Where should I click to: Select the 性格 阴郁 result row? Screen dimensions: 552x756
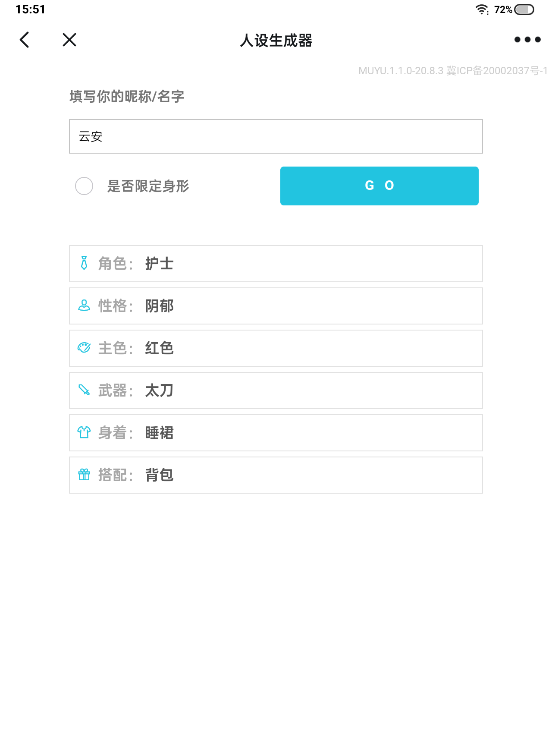(x=276, y=306)
